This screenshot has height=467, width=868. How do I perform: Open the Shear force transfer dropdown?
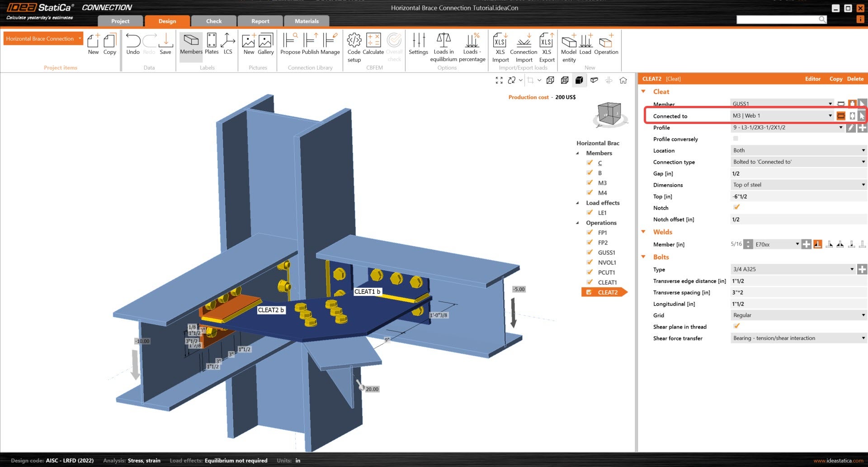click(x=798, y=338)
